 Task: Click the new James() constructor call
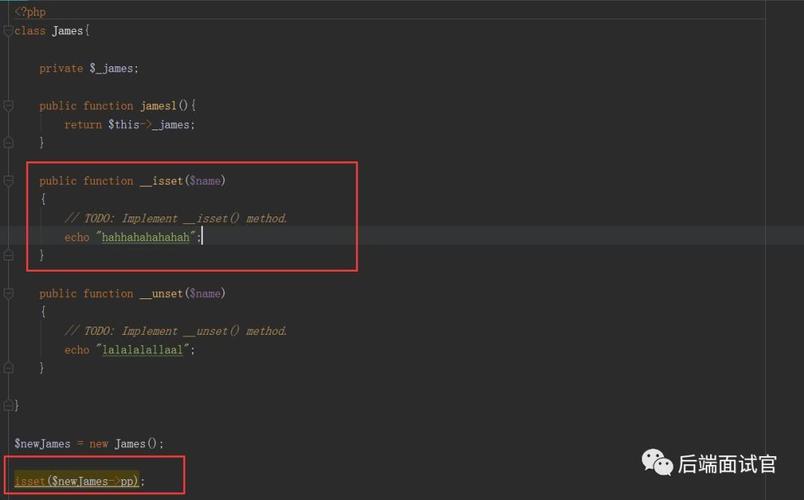pyautogui.click(x=126, y=444)
